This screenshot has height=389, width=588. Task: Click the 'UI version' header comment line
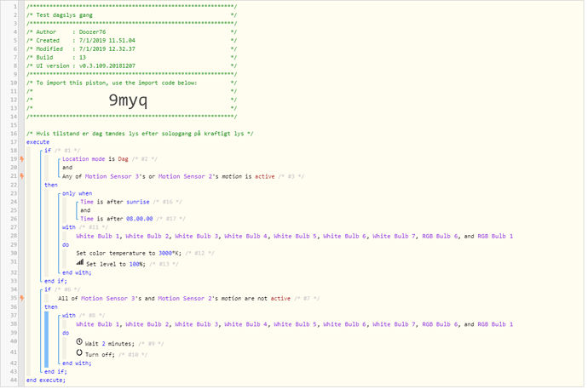click(x=131, y=66)
